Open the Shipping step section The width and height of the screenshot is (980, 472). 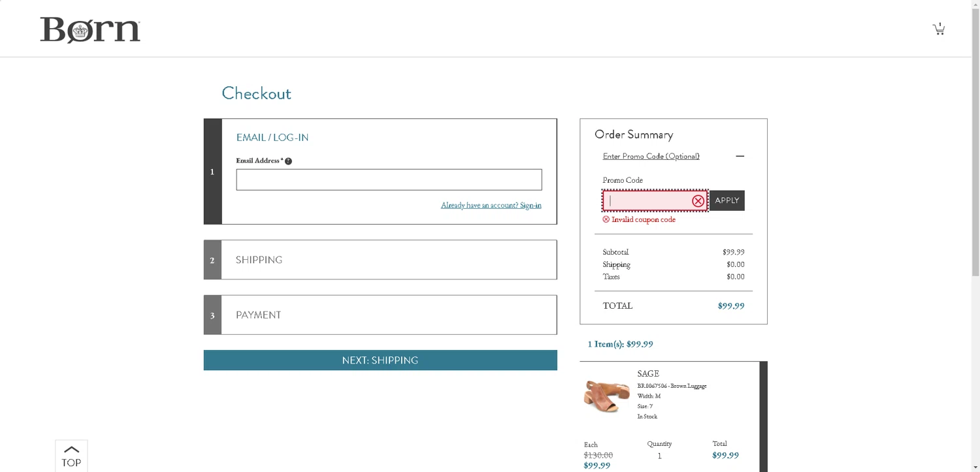pyautogui.click(x=380, y=260)
